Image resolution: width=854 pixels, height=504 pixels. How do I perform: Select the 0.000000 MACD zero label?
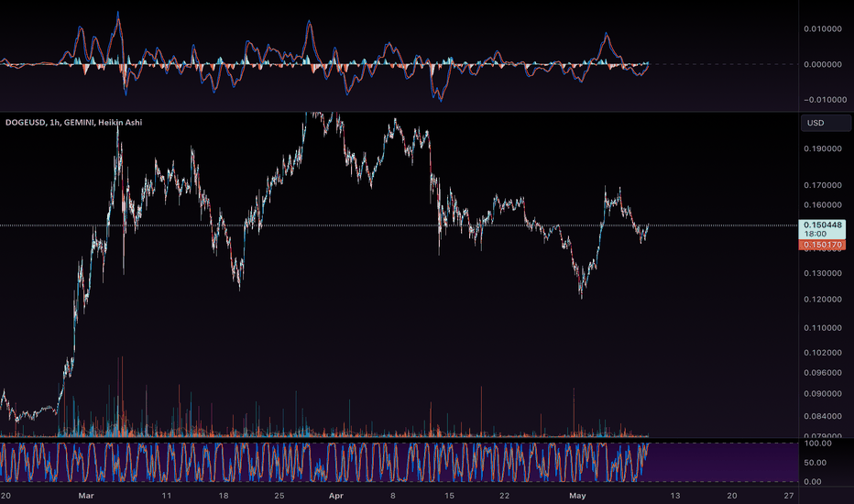coord(823,64)
